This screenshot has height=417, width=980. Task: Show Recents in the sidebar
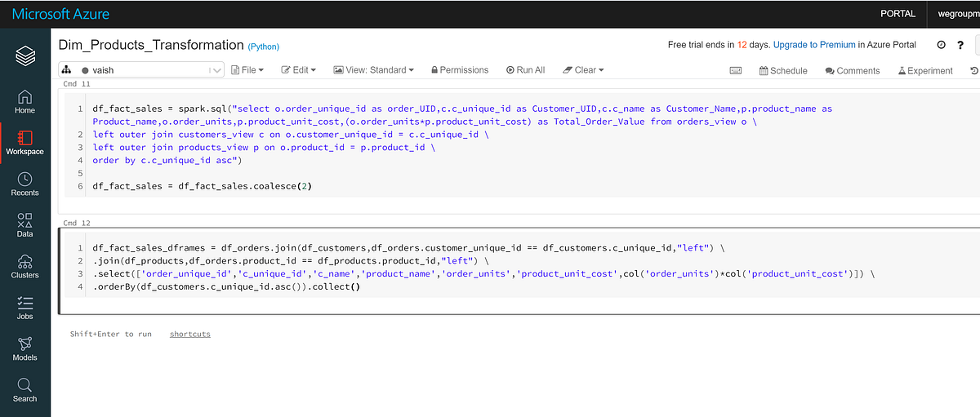pos(24,184)
